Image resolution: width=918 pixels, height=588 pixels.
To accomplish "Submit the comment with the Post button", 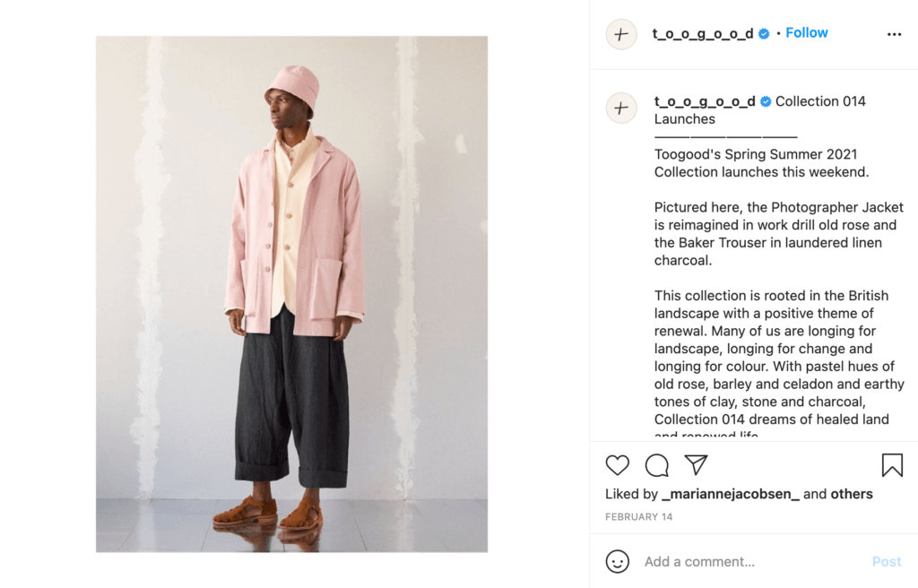I will click(x=887, y=562).
